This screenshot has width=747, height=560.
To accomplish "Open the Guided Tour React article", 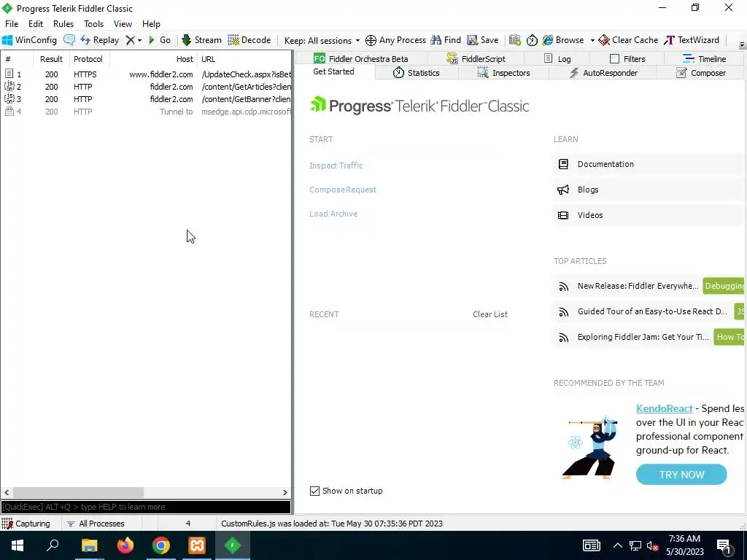I will (652, 311).
